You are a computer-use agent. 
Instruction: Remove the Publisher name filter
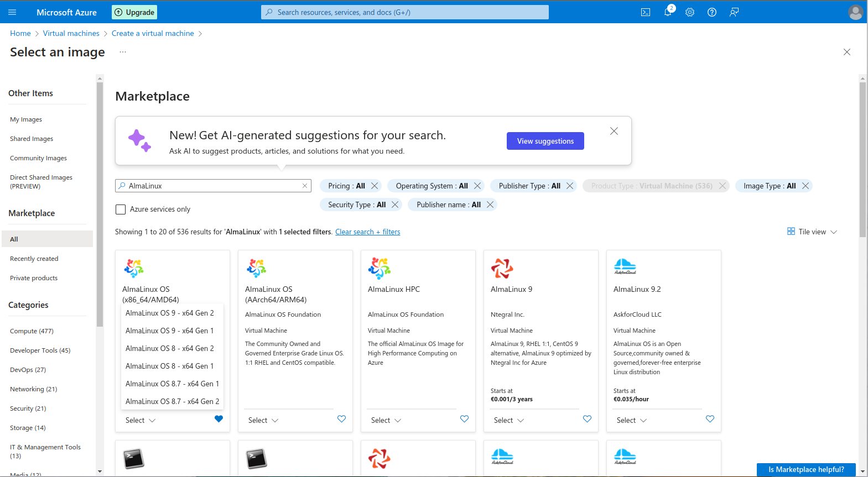pos(490,205)
